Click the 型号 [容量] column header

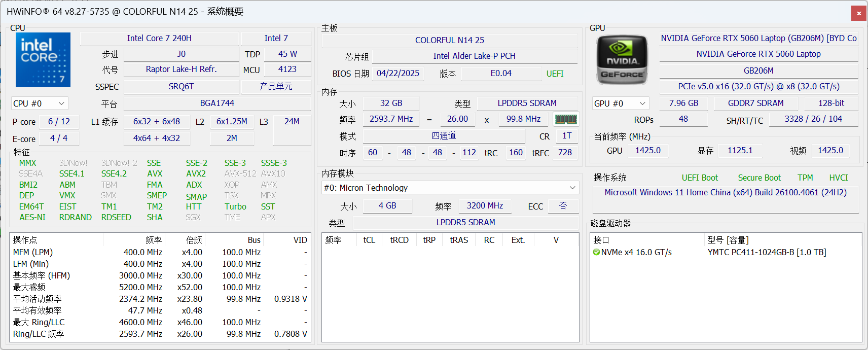pyautogui.click(x=728, y=240)
